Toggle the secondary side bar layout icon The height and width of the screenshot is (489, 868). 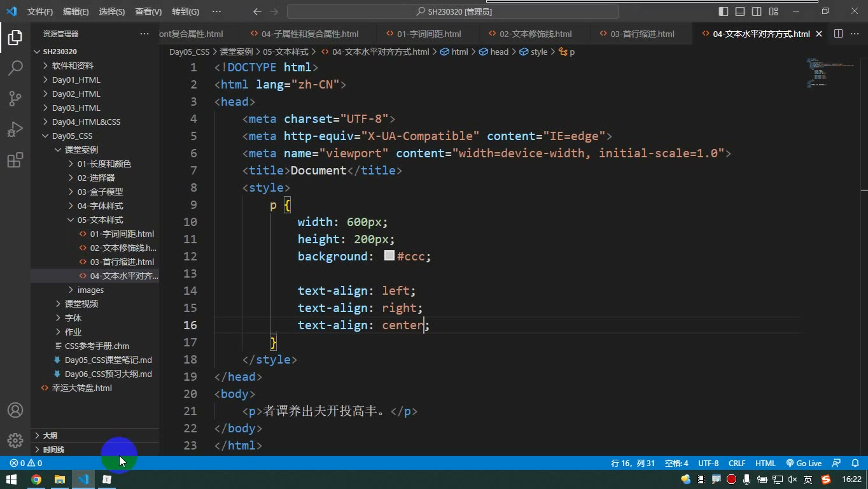[x=757, y=11]
